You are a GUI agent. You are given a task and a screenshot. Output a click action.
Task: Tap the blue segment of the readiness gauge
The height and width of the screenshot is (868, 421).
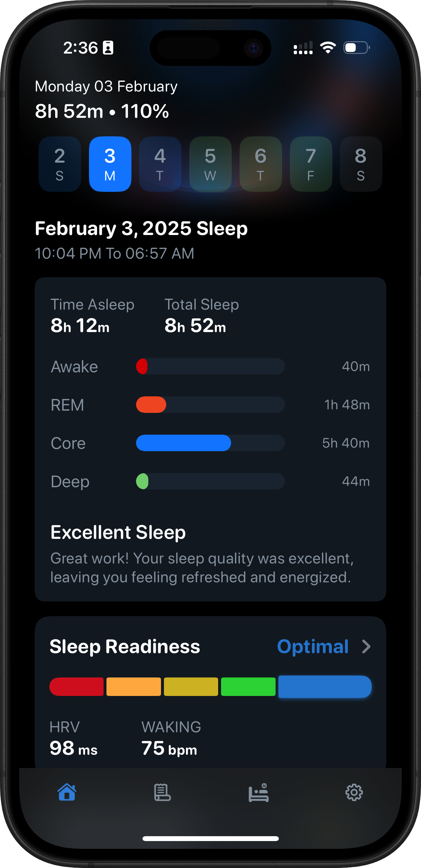click(325, 686)
